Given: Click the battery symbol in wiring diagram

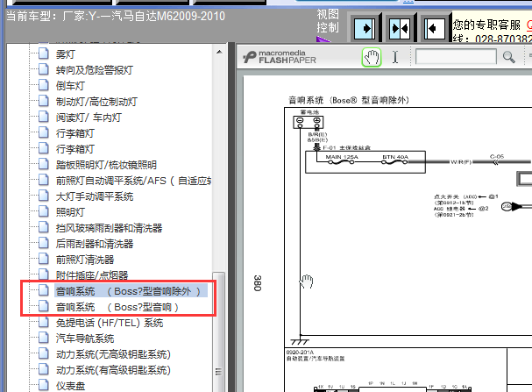Looking at the screenshot, I should [309, 122].
